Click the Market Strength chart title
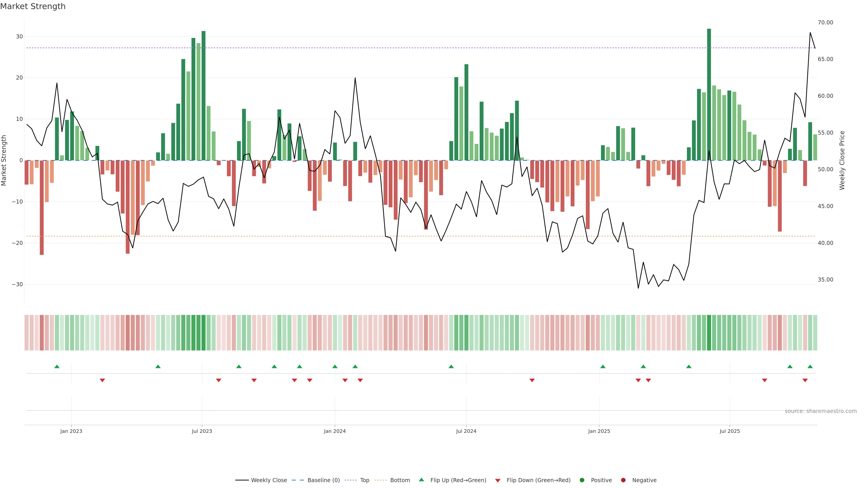This screenshot has width=868, height=488. 33,6
